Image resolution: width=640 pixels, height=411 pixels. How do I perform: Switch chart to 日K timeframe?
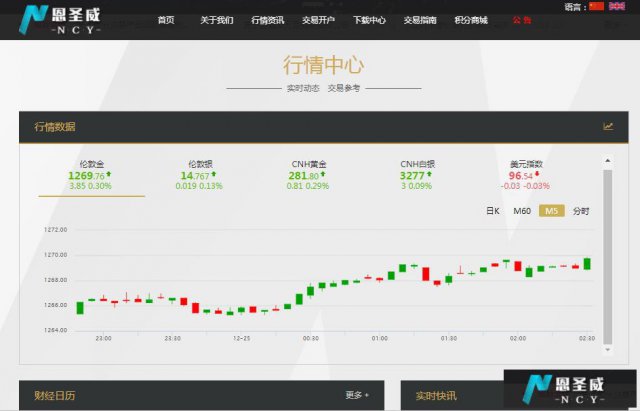click(x=492, y=211)
